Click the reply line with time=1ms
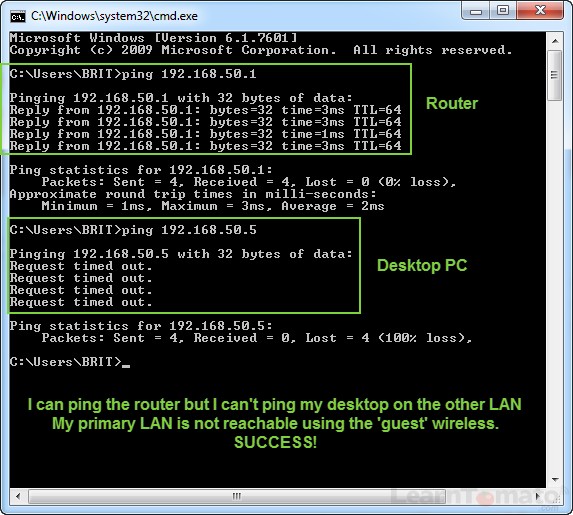 coord(205,134)
